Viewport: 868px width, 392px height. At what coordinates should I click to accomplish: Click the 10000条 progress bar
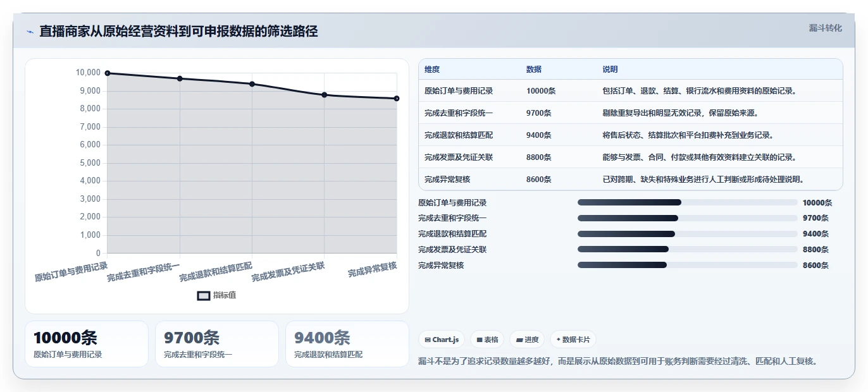pyautogui.click(x=688, y=202)
